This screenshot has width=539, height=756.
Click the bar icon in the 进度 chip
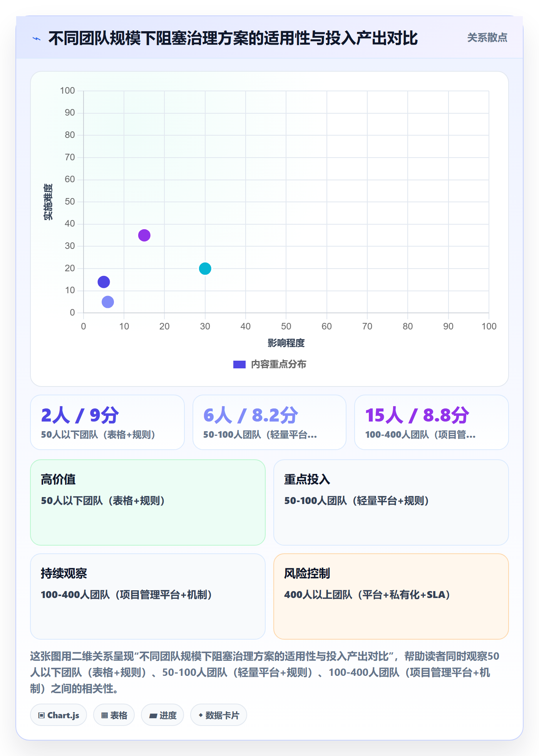pos(153,716)
